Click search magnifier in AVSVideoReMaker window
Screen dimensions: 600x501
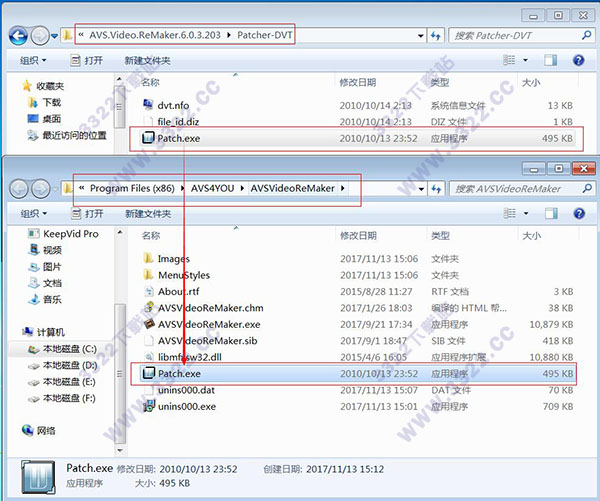point(587,188)
